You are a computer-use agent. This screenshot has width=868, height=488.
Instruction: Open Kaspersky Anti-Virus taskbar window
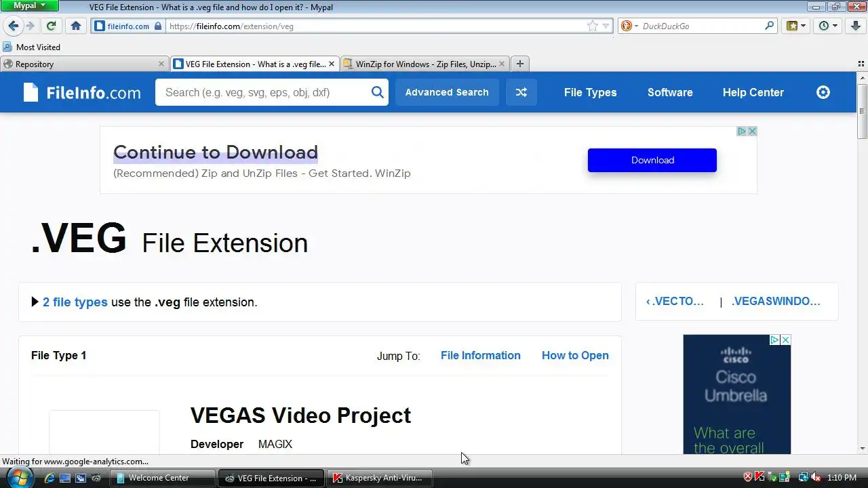pos(380,478)
